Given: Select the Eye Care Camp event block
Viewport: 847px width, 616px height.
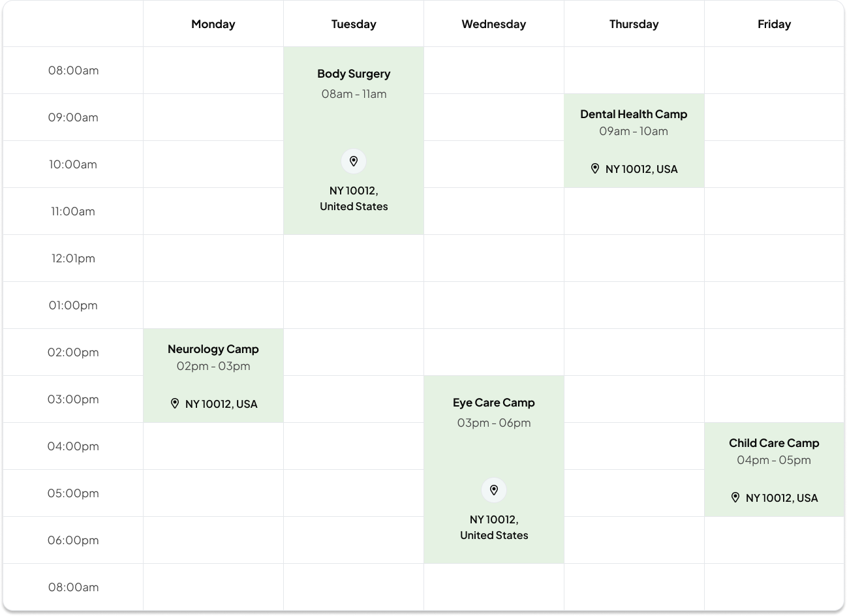Looking at the screenshot, I should (493, 403).
